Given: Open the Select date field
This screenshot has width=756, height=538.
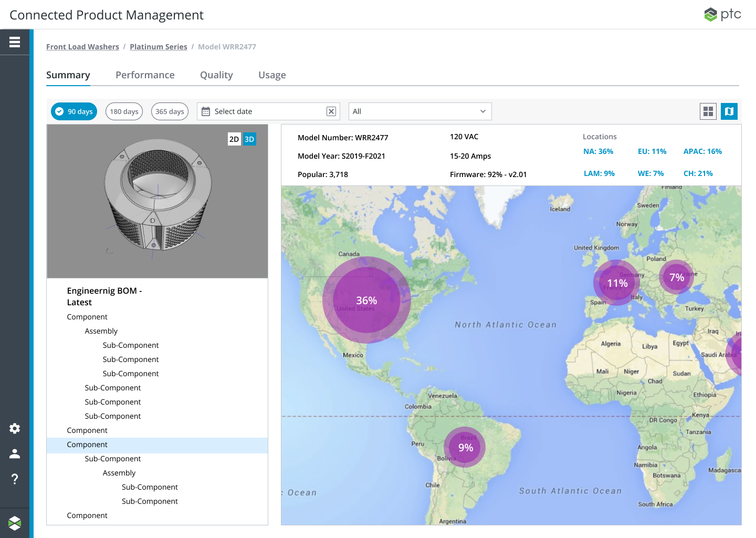Looking at the screenshot, I should pyautogui.click(x=268, y=111).
